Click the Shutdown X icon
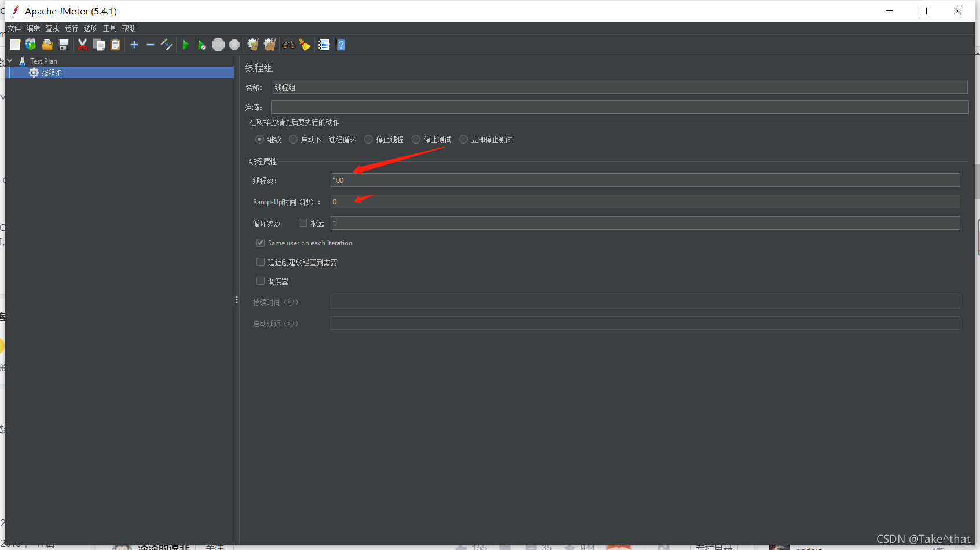Image resolution: width=980 pixels, height=550 pixels. [x=234, y=45]
